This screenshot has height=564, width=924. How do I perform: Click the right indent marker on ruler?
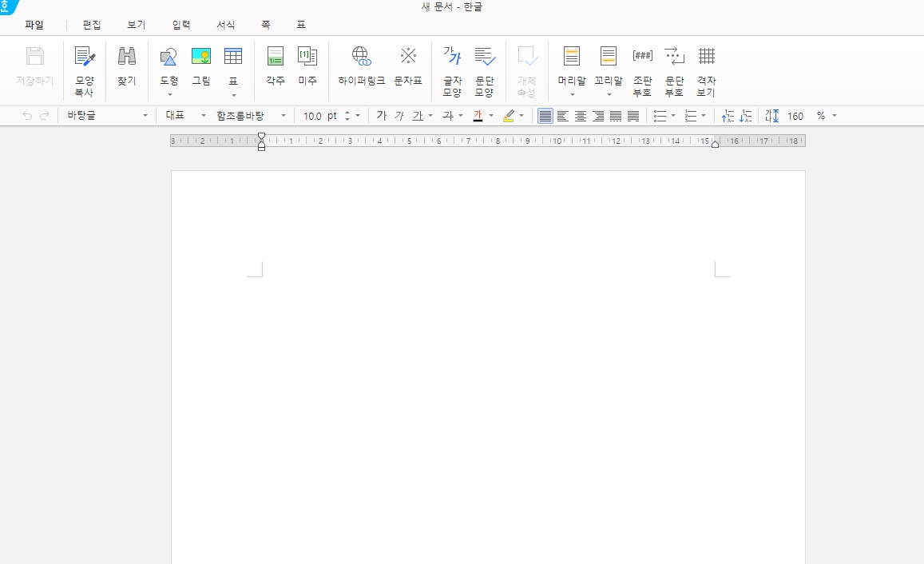715,145
